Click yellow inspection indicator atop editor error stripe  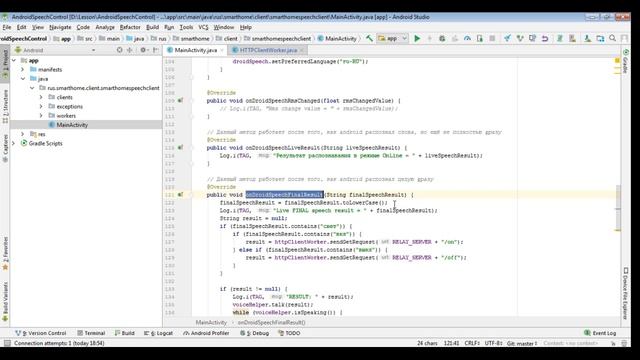(617, 61)
